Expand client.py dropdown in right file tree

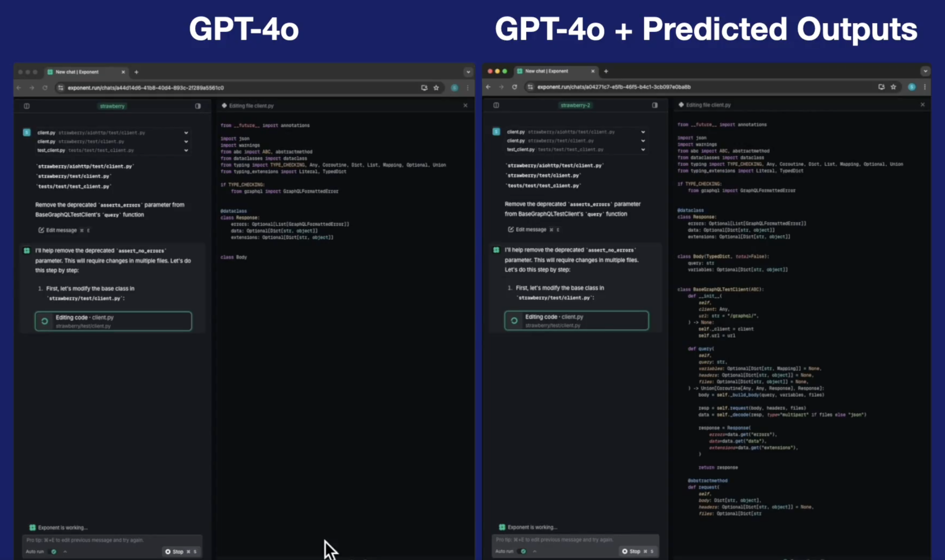tap(641, 131)
